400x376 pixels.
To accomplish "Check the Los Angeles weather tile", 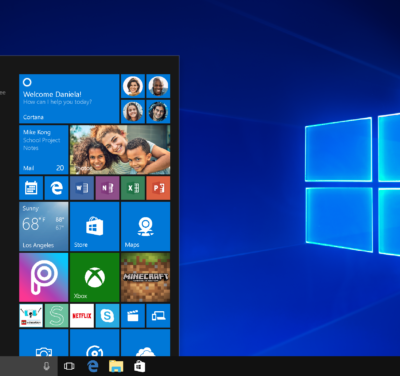I will pos(44,226).
